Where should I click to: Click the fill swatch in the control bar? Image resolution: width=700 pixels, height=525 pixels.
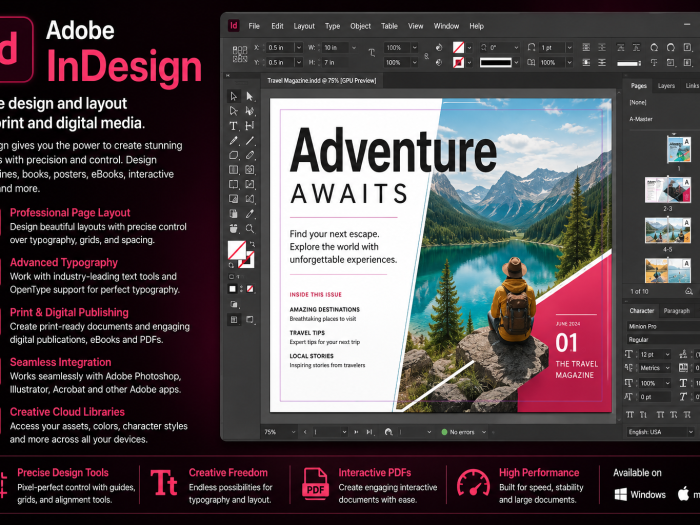click(x=458, y=47)
